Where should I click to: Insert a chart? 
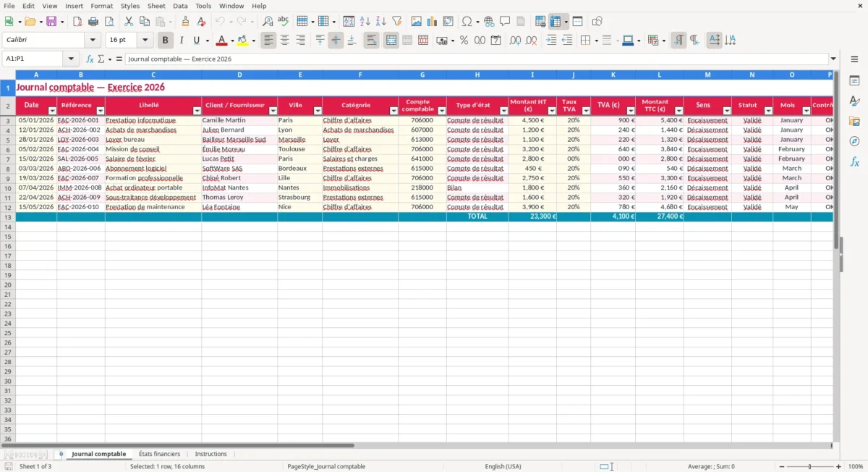(433, 22)
